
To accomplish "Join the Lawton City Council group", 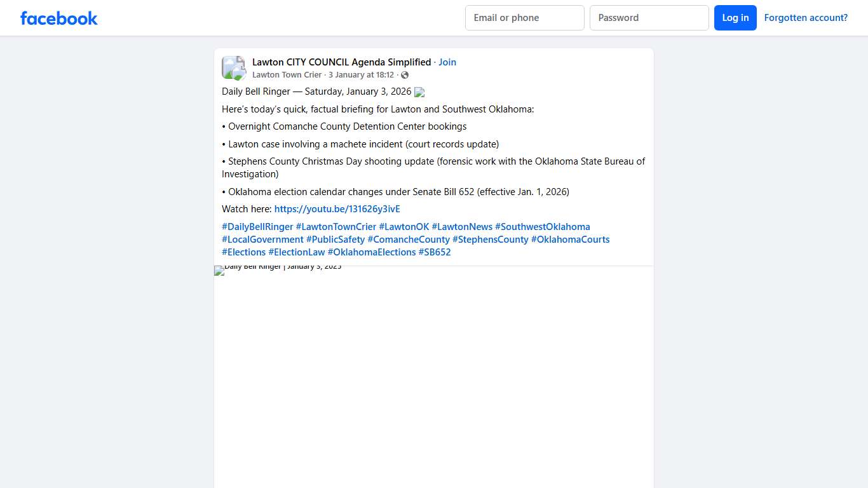I will [447, 62].
